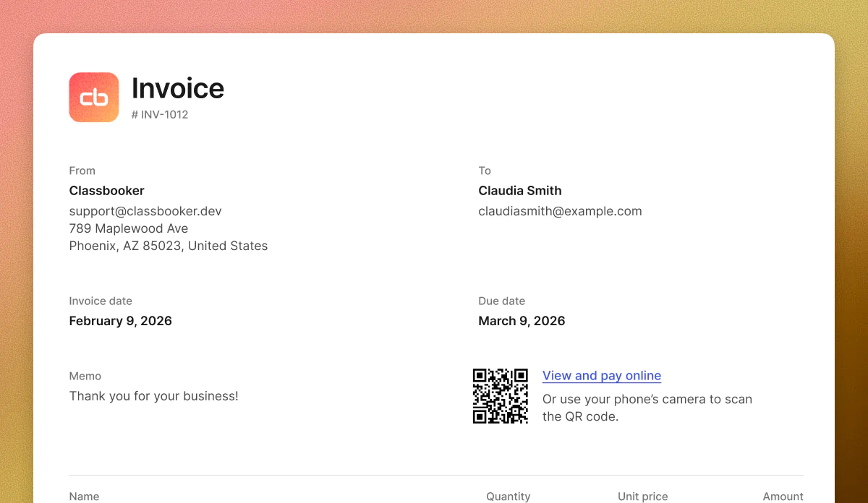
Task: Click the 789 Maplewood Ave address line
Action: point(129,228)
